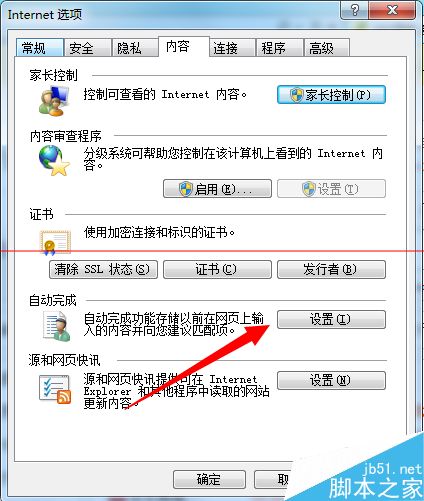424x501 pixels.
Task: Open the 隐私 tab
Action: tap(135, 48)
